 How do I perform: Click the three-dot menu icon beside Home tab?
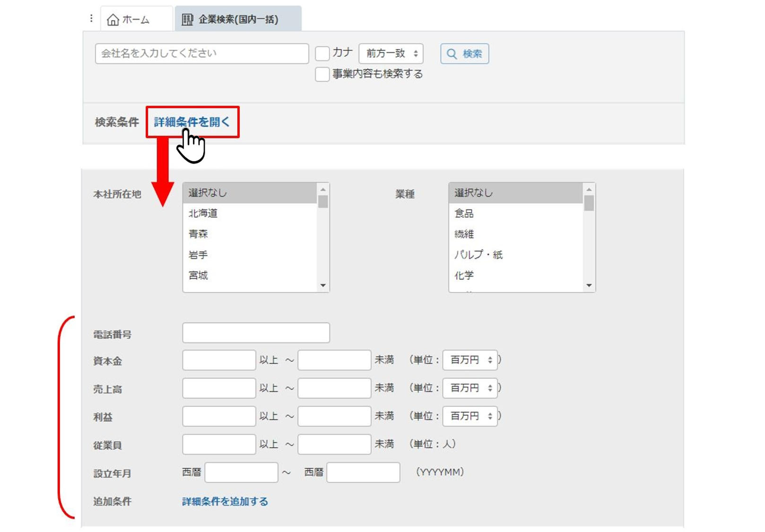pyautogui.click(x=91, y=18)
